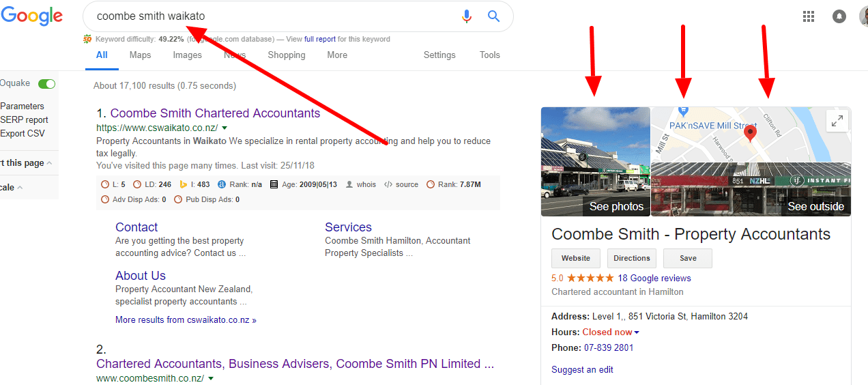Open 18 Google reviews link

pos(654,278)
